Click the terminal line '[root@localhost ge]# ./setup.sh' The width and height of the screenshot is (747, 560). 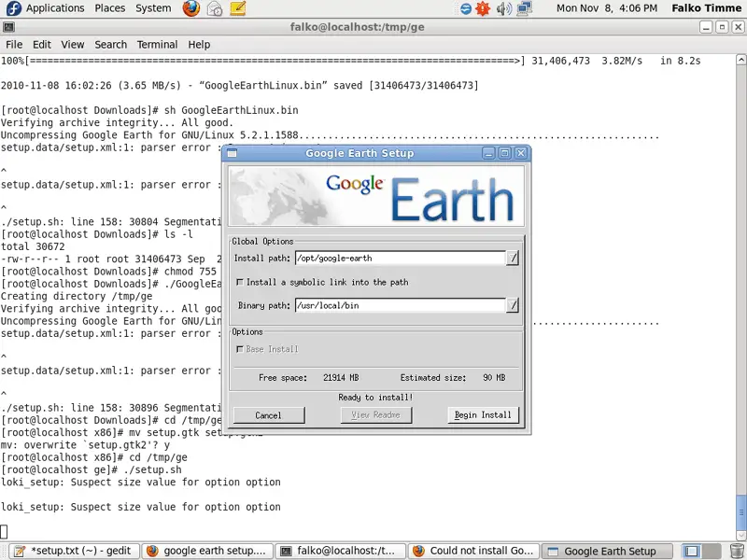91,469
